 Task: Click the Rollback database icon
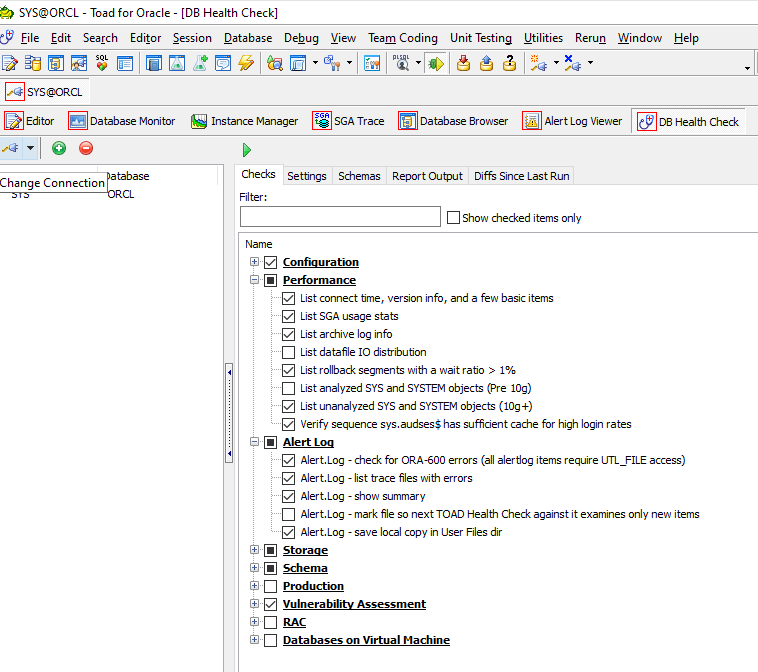(487, 63)
